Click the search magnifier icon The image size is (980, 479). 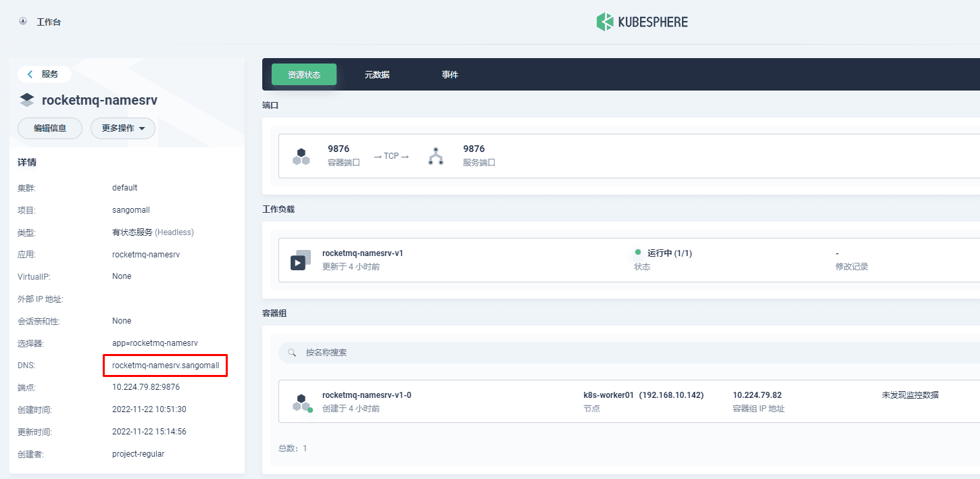(x=292, y=353)
